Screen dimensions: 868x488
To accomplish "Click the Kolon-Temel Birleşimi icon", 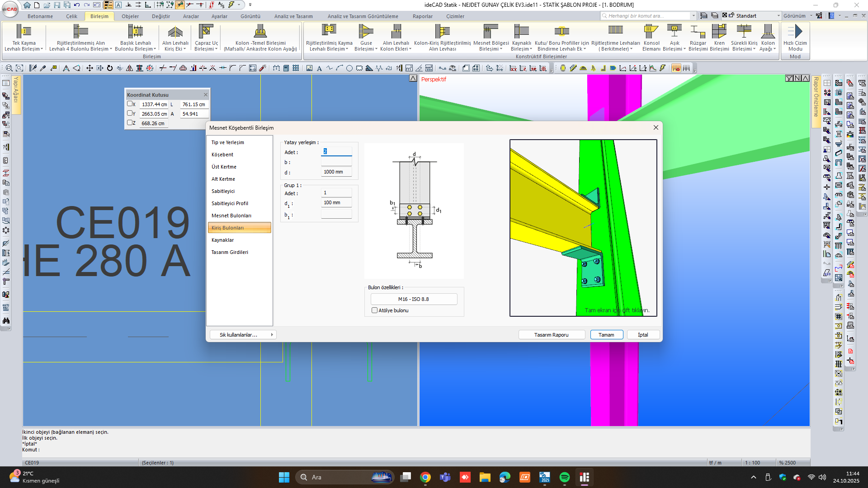I will tap(260, 32).
